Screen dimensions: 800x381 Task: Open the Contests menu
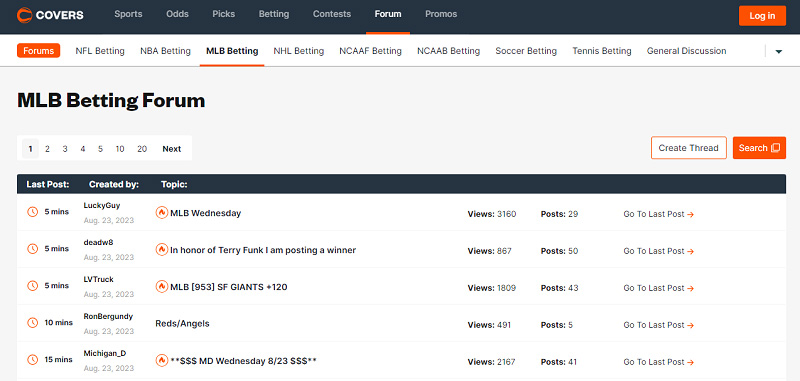[x=332, y=14]
